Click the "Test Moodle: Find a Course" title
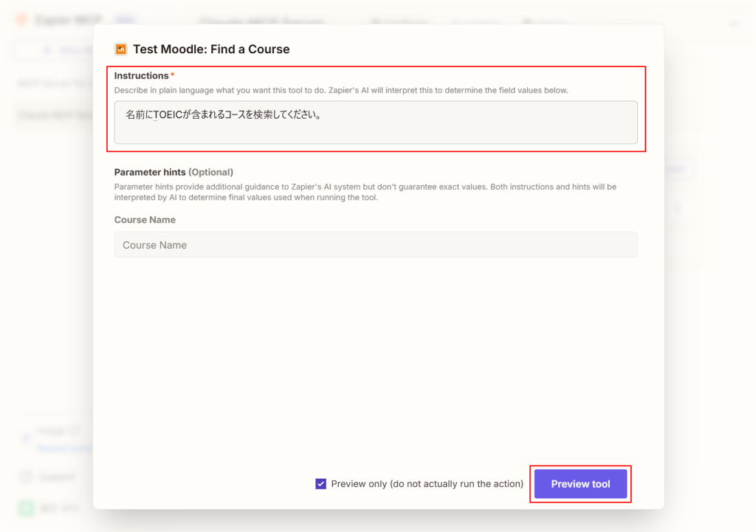The image size is (756, 532). (211, 49)
